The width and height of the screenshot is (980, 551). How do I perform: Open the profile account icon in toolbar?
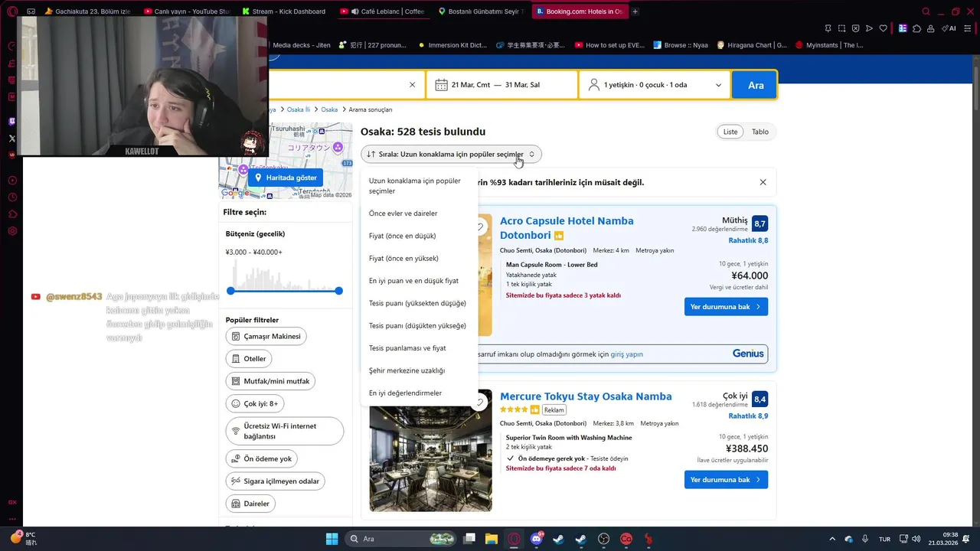[931, 28]
